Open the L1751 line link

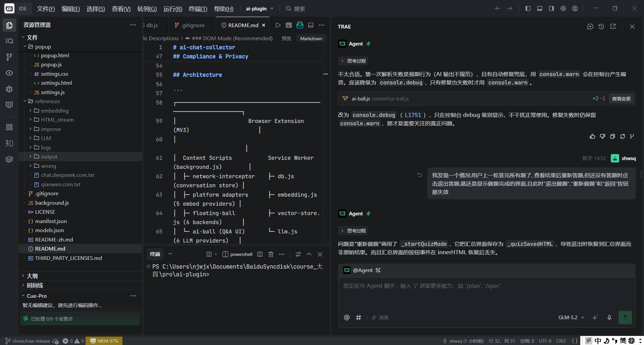(x=413, y=115)
